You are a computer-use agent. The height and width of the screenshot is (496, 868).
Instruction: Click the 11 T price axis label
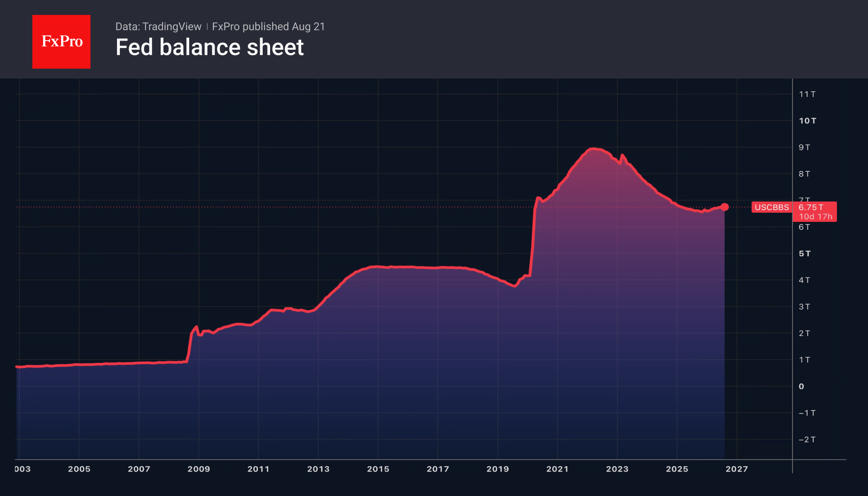[807, 94]
